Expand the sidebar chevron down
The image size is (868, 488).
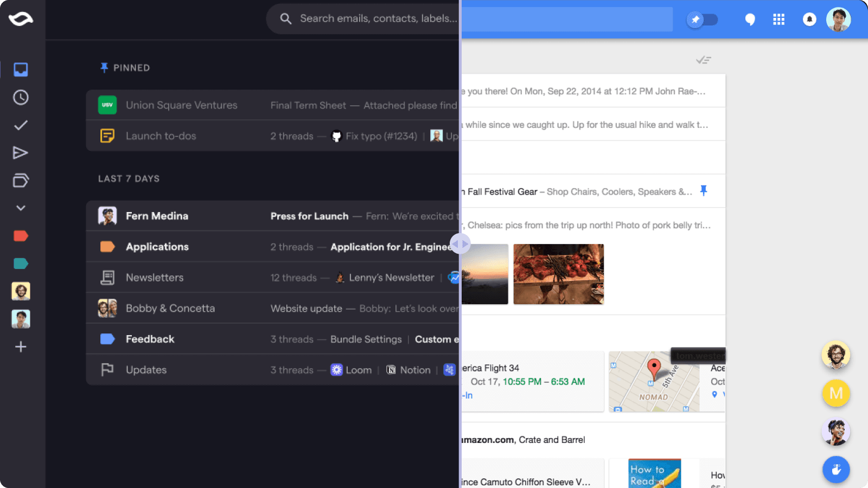coord(21,208)
